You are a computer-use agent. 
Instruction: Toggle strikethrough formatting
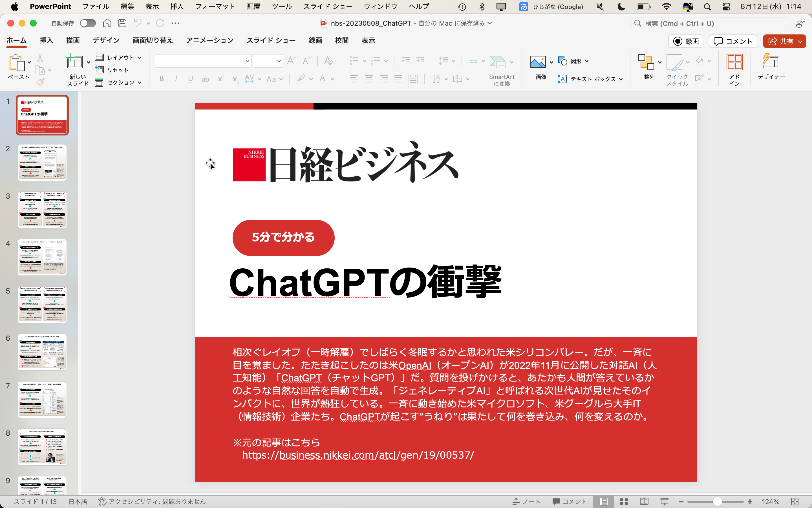point(205,79)
